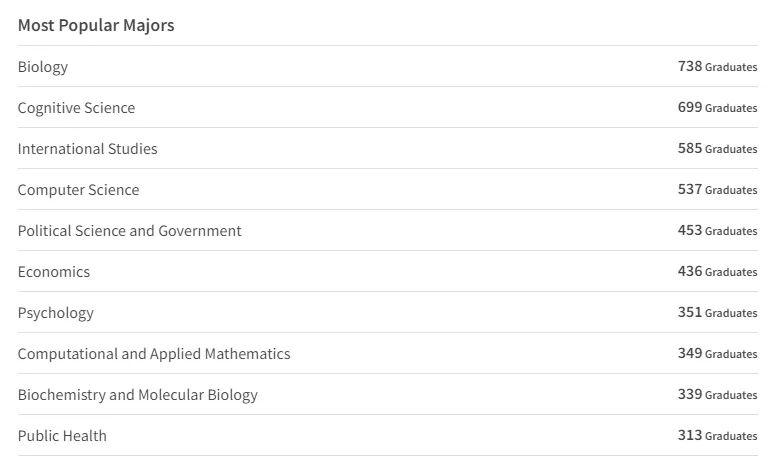Screen dimensions: 773x457
Task: Open the Public Health major
Action: [62, 436]
